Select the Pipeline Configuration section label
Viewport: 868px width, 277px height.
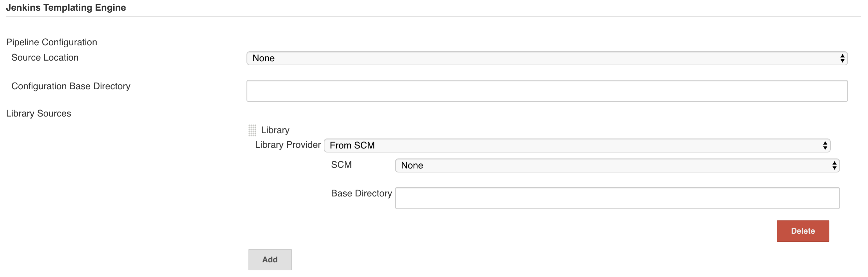tap(52, 42)
